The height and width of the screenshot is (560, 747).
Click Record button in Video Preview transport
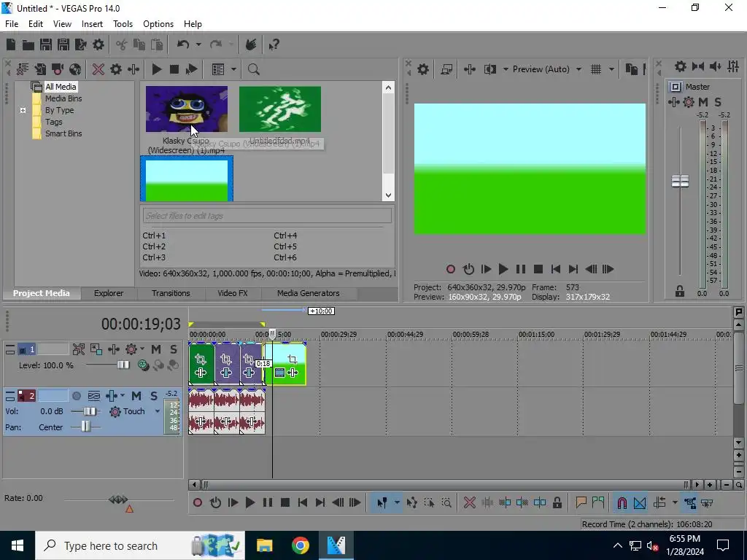pos(451,269)
